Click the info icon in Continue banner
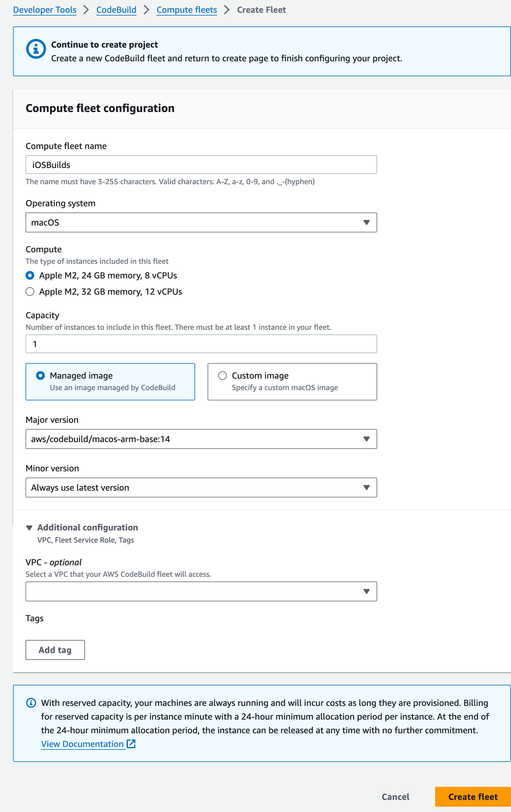Viewport: 511px width, 812px height. [x=36, y=49]
